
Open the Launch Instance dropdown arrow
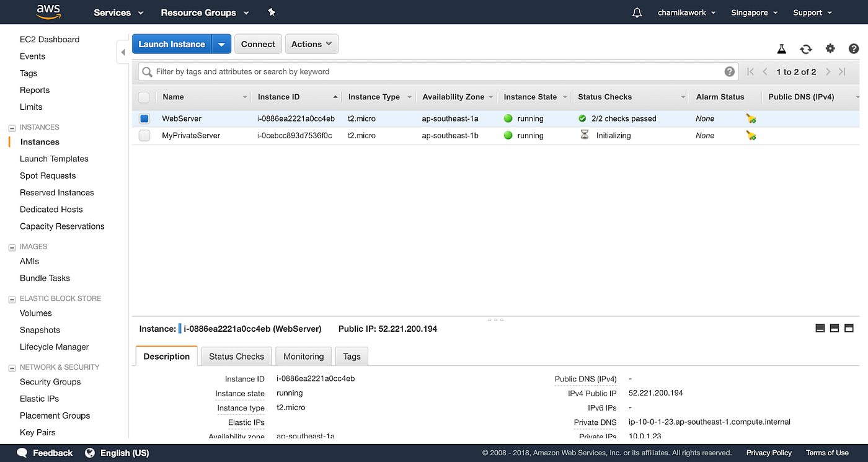click(221, 44)
